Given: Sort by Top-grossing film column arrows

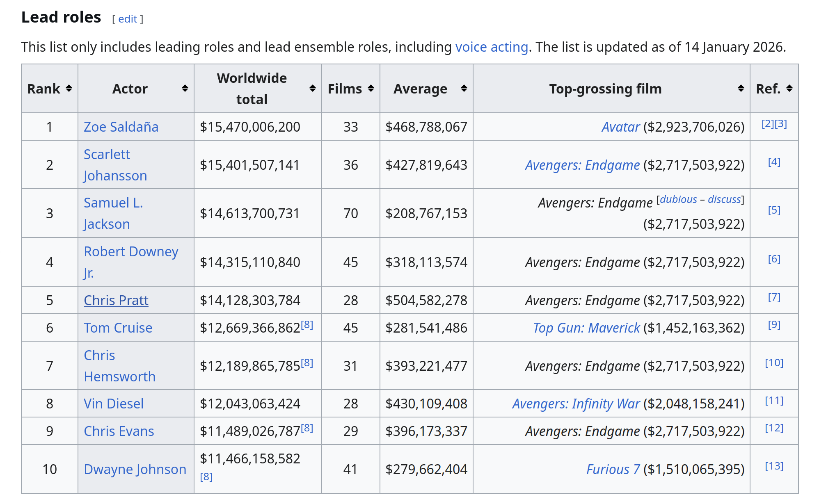Looking at the screenshot, I should 741,89.
